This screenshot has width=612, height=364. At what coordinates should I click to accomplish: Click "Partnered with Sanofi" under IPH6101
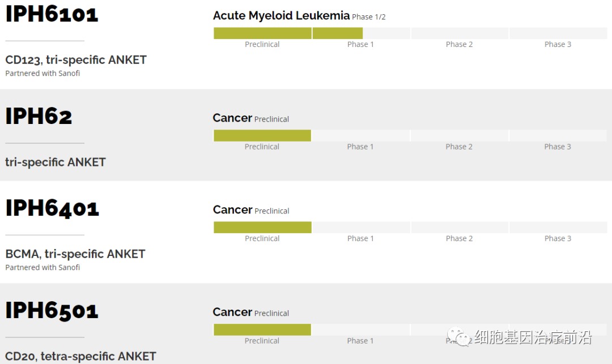click(42, 74)
